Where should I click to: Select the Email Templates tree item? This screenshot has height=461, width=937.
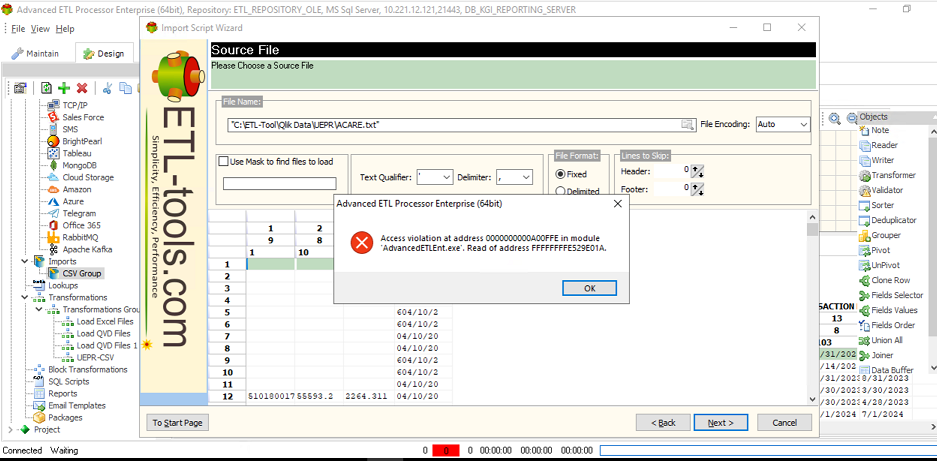coord(76,405)
